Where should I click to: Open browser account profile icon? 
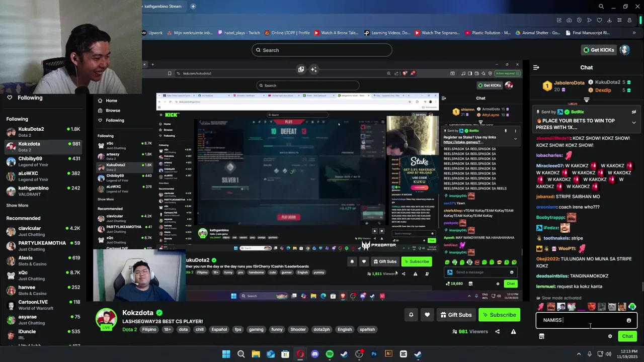tap(629, 20)
